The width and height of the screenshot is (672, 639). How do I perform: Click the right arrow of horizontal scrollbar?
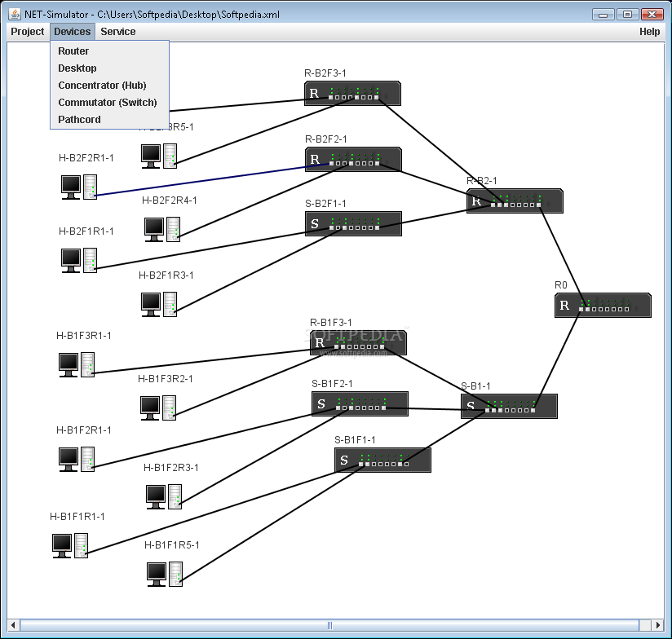coord(658,625)
